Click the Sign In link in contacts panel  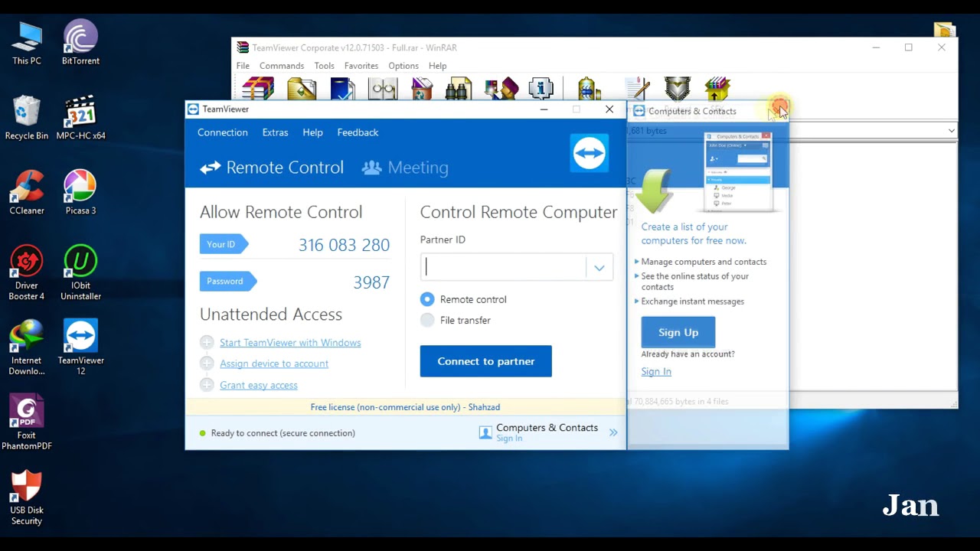tap(656, 371)
